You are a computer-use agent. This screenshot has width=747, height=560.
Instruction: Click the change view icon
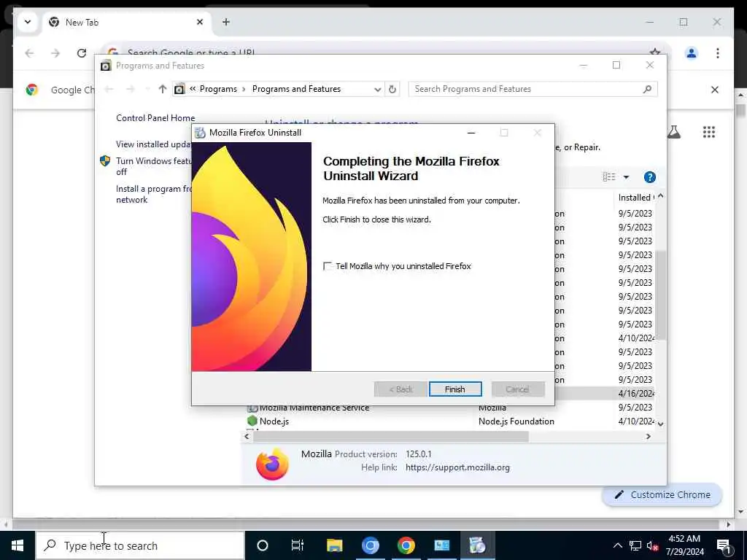point(609,177)
